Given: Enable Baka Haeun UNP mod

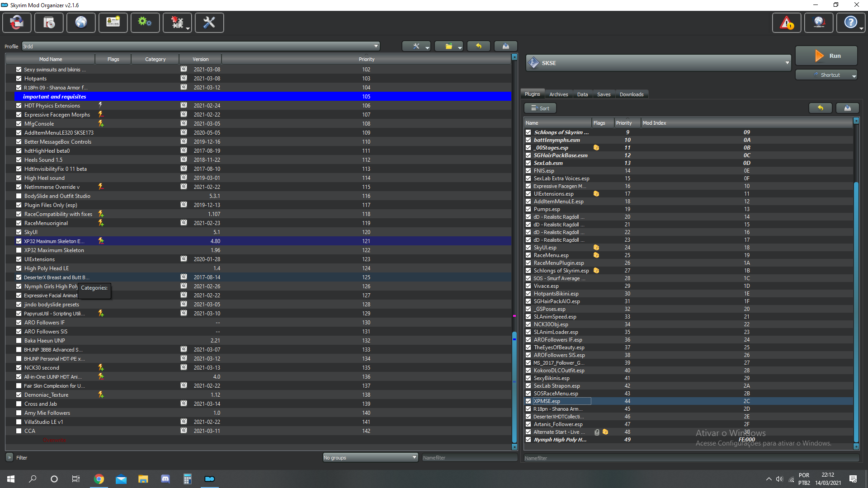Looking at the screenshot, I should click(x=19, y=341).
